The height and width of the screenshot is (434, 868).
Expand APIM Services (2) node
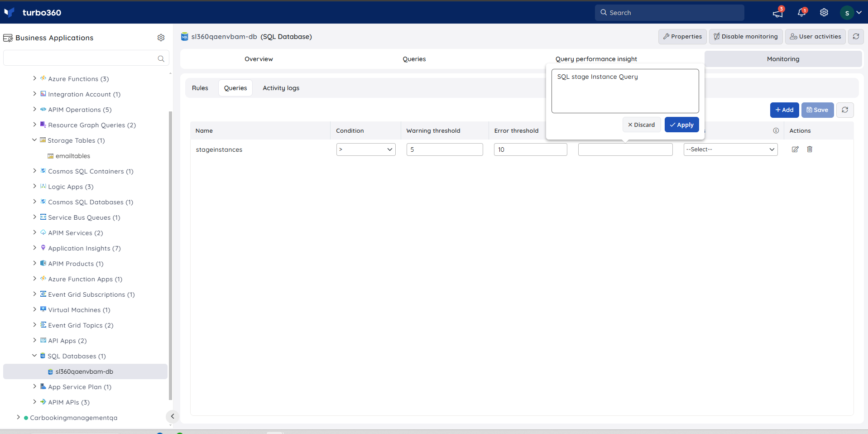point(34,232)
